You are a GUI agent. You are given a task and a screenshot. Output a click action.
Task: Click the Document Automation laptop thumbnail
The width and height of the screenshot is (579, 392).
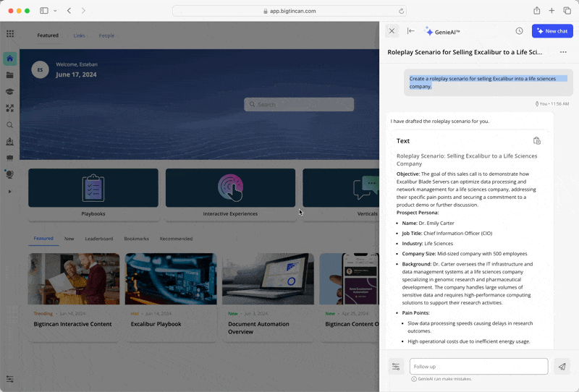268,278
